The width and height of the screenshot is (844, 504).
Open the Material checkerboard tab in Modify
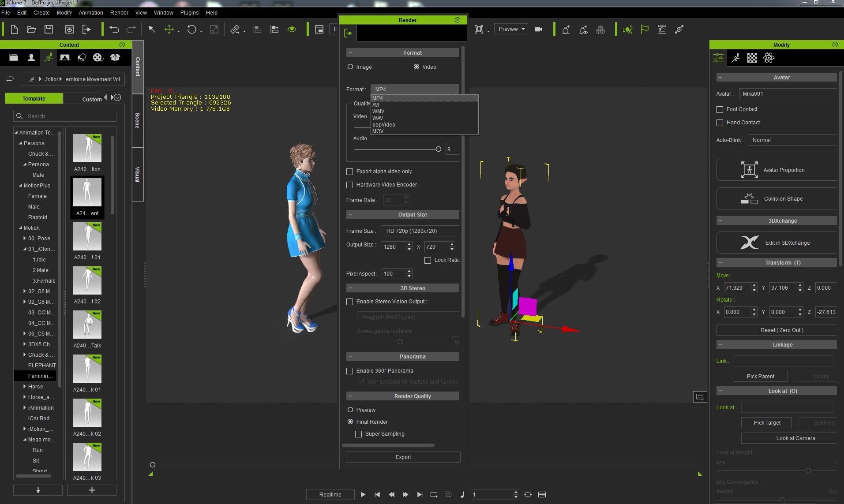[752, 58]
